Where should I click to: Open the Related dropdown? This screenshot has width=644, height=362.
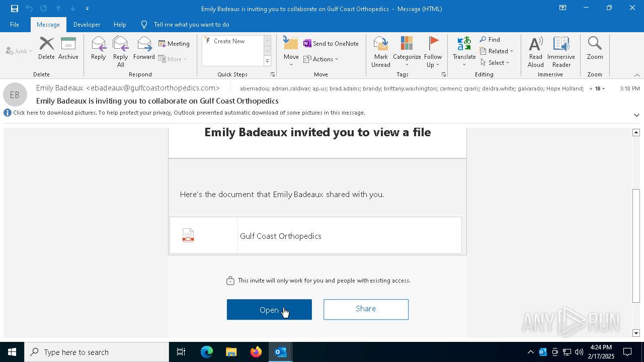[497, 51]
